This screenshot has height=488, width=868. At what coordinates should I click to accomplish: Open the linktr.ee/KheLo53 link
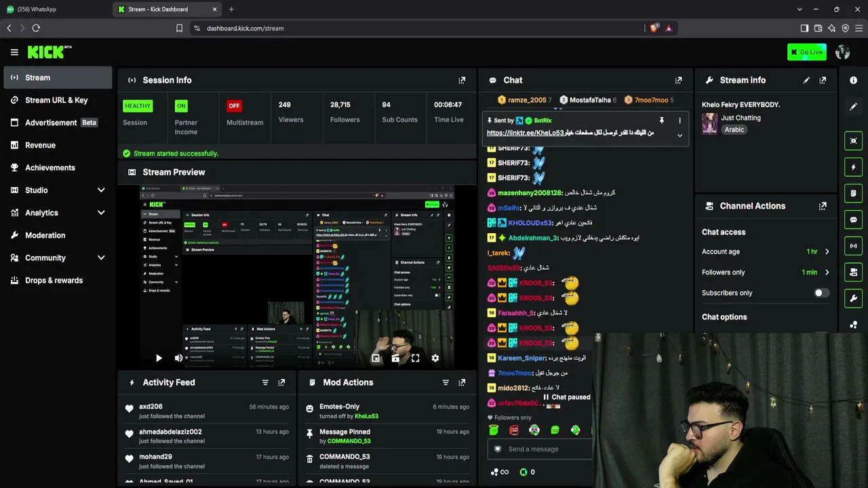tap(526, 133)
